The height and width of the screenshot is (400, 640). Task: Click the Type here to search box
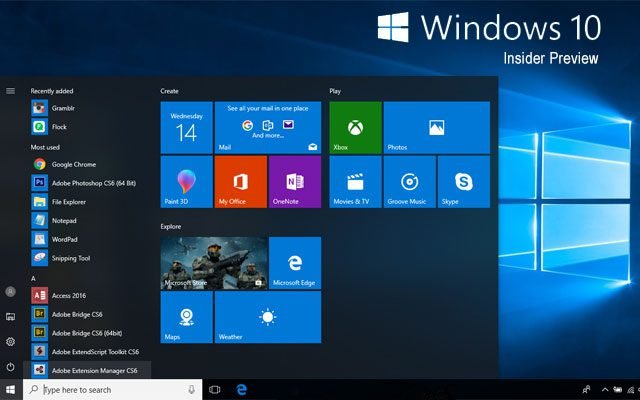click(x=112, y=390)
